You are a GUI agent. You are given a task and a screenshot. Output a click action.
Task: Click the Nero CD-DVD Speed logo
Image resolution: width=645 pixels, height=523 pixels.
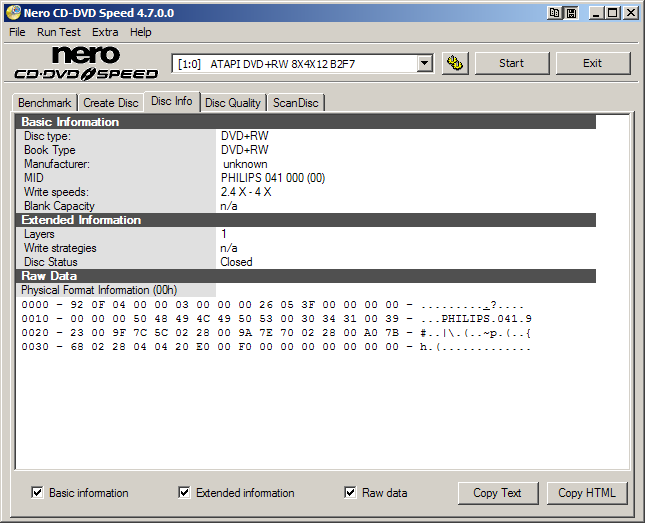point(86,63)
